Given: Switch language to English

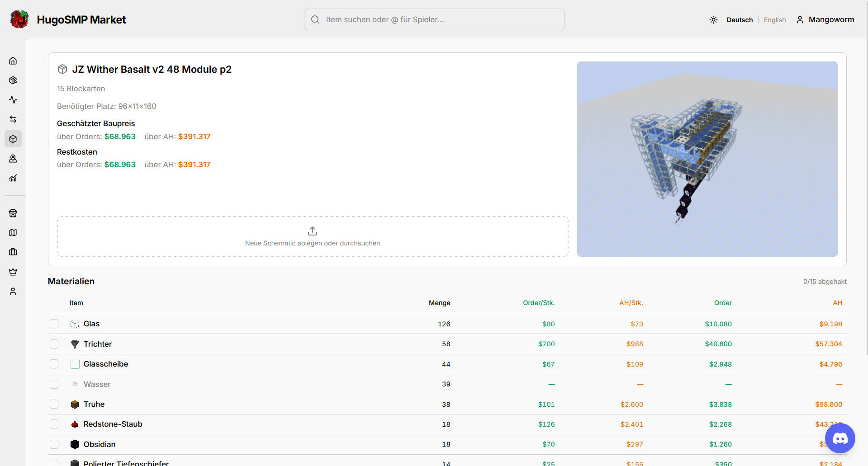Looking at the screenshot, I should 775,20.
